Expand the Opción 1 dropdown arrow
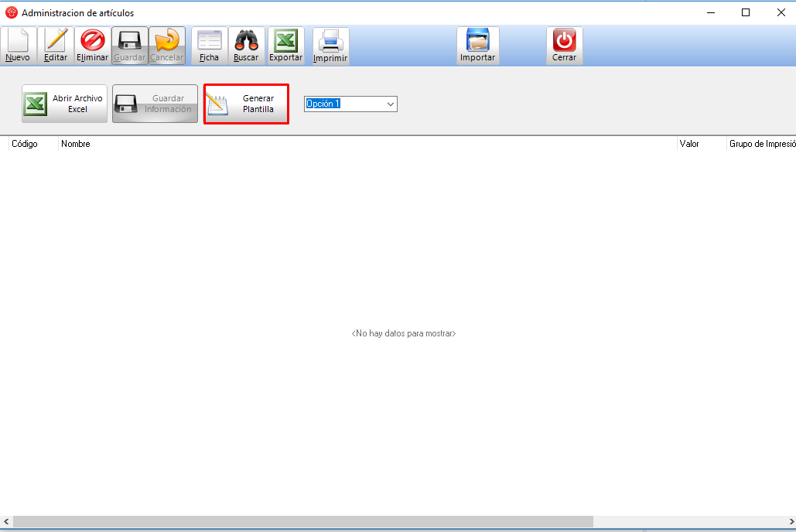796x532 pixels. pos(390,104)
